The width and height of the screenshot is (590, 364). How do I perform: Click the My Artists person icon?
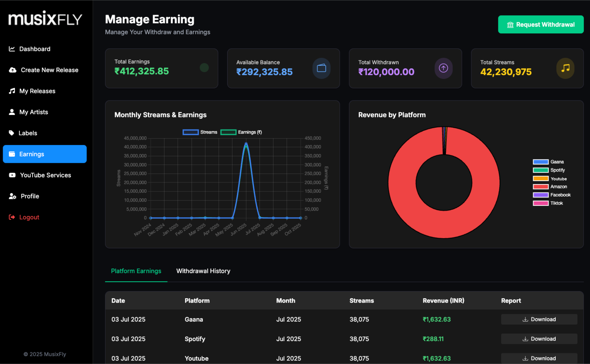12,112
